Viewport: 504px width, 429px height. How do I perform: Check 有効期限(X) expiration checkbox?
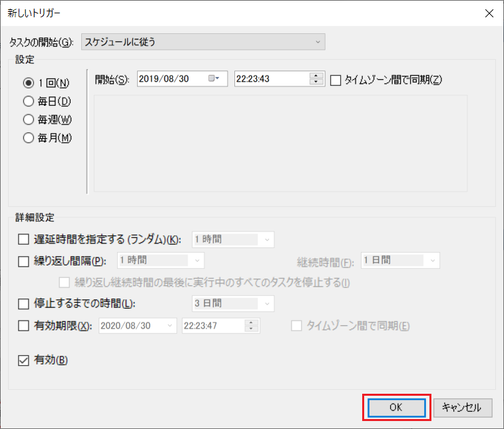pyautogui.click(x=23, y=326)
